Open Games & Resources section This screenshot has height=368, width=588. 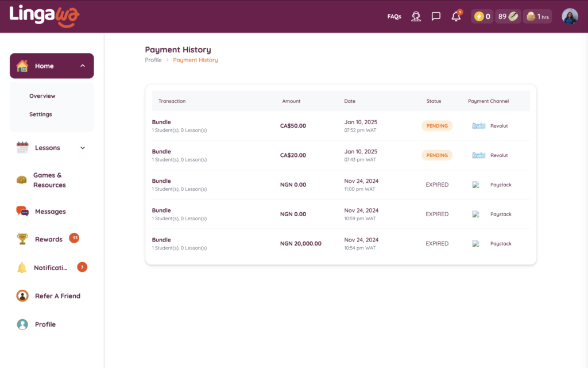tap(49, 180)
